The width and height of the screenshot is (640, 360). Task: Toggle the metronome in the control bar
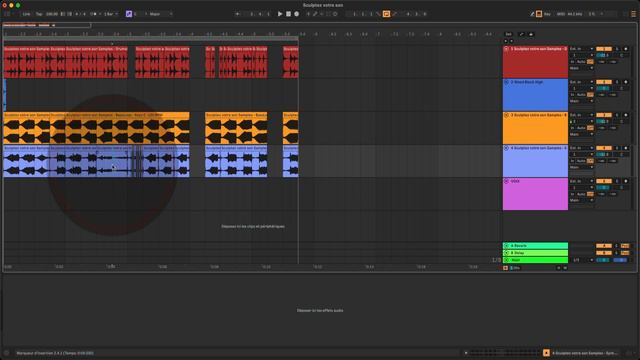click(93, 14)
